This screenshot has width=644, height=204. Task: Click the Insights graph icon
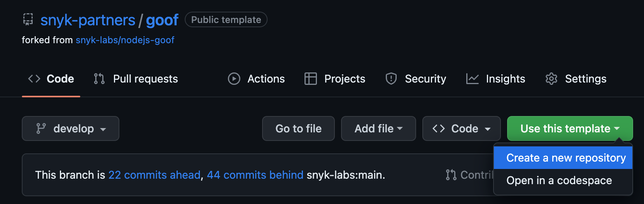point(472,79)
